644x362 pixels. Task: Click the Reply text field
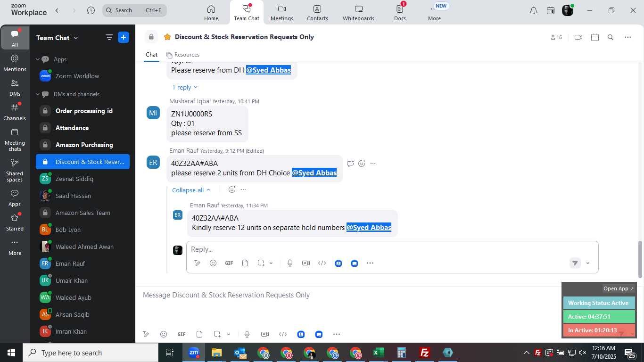(x=392, y=249)
